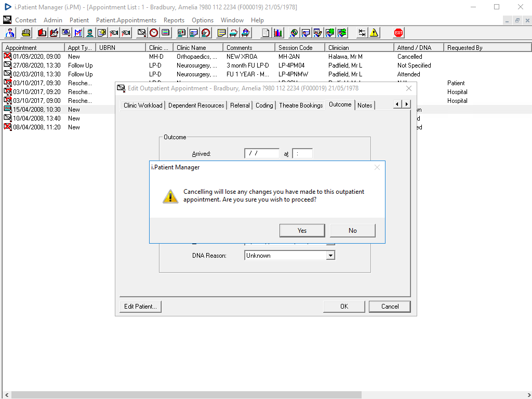
Task: Click the empty hospital bed toolbar icon
Action: pos(233,33)
